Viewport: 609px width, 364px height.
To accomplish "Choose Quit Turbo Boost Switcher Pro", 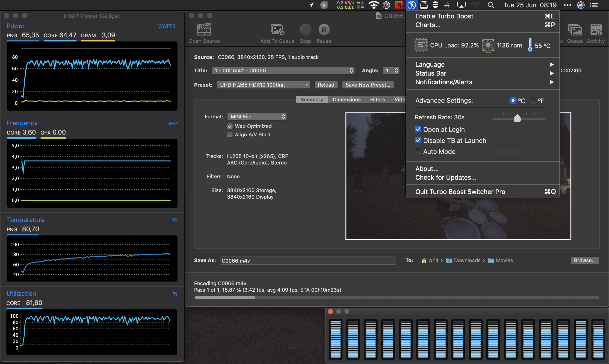I will (x=482, y=192).
